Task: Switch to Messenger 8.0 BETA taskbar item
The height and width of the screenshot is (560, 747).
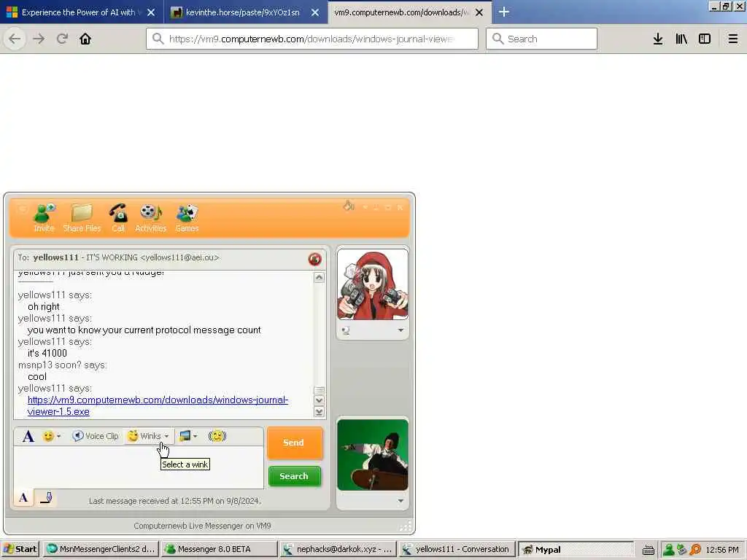Action: coord(219,549)
